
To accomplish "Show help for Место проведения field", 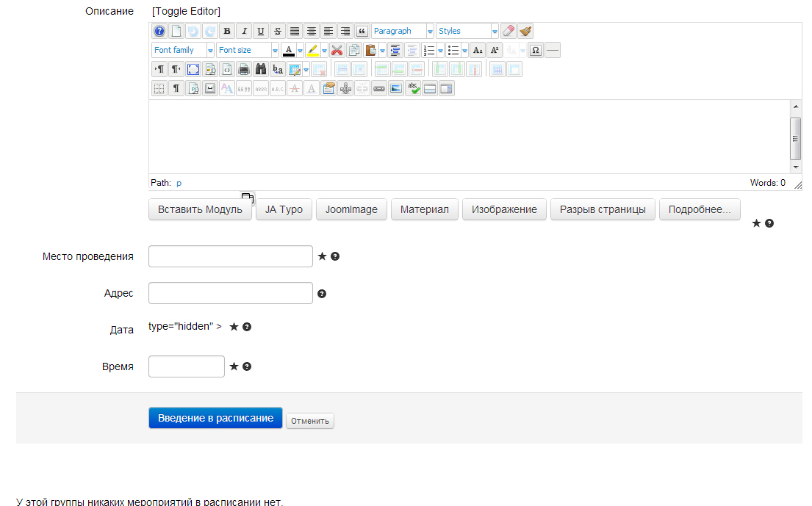I will coord(335,256).
